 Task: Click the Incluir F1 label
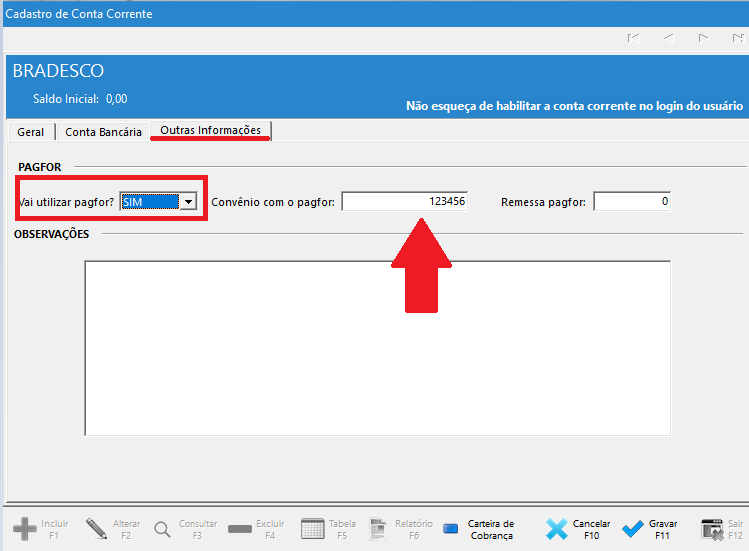click(54, 529)
